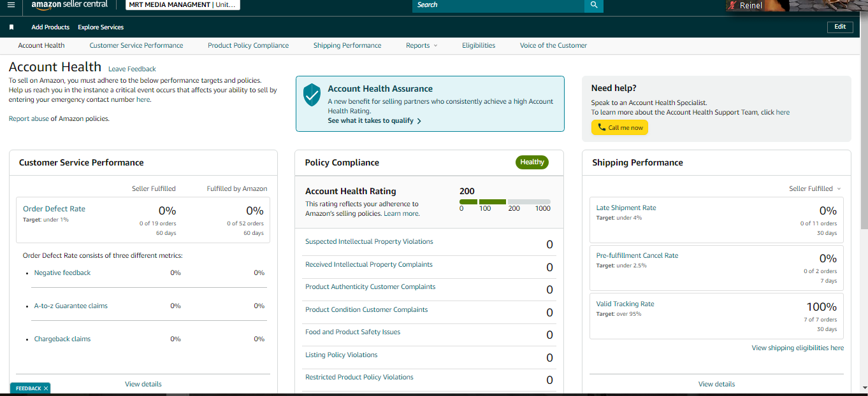868x396 pixels.
Task: Open Late Shipment Rate link
Action: [626, 208]
